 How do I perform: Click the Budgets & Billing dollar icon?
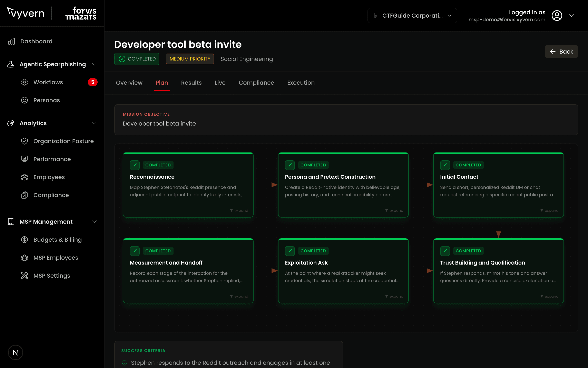coord(24,240)
